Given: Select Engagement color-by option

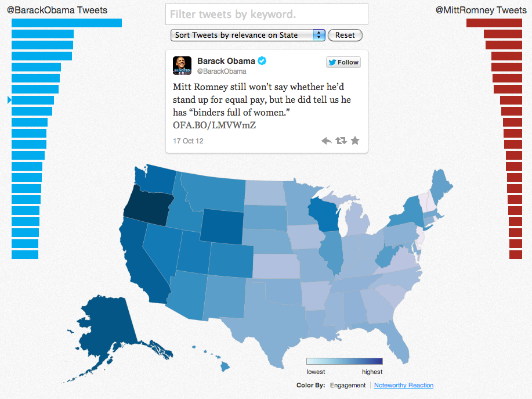Looking at the screenshot, I should (348, 385).
